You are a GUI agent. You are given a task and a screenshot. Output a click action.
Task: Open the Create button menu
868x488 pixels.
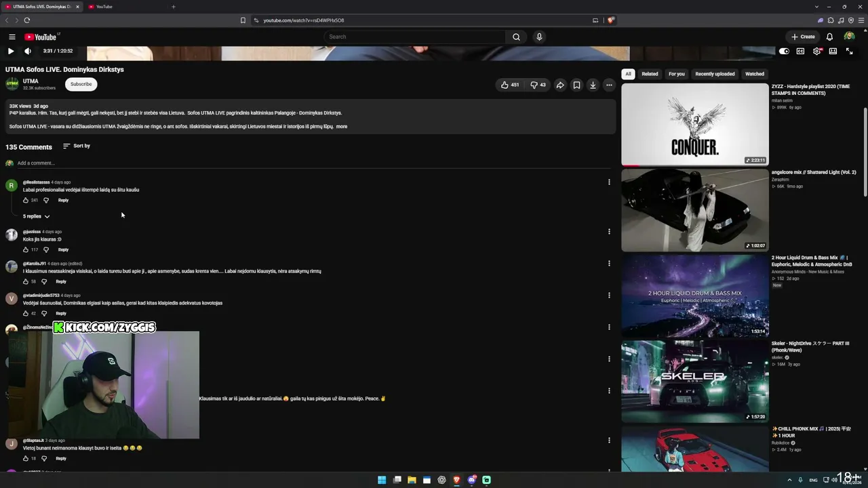point(803,37)
